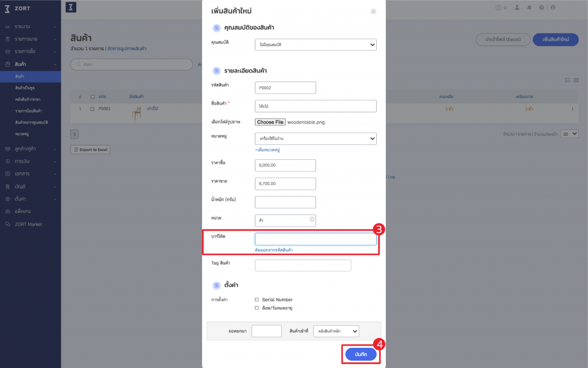The image size is (588, 368).
Task: Switch to list view icon
Action: (x=568, y=80)
